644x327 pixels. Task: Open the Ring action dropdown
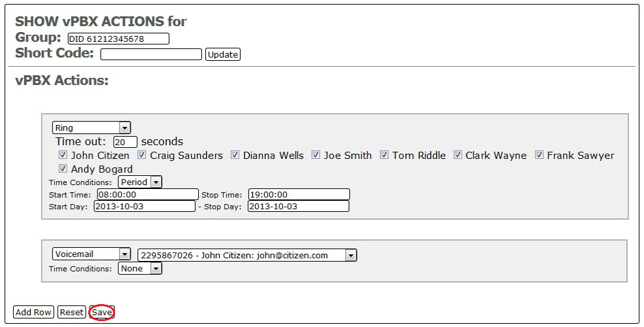coord(92,128)
